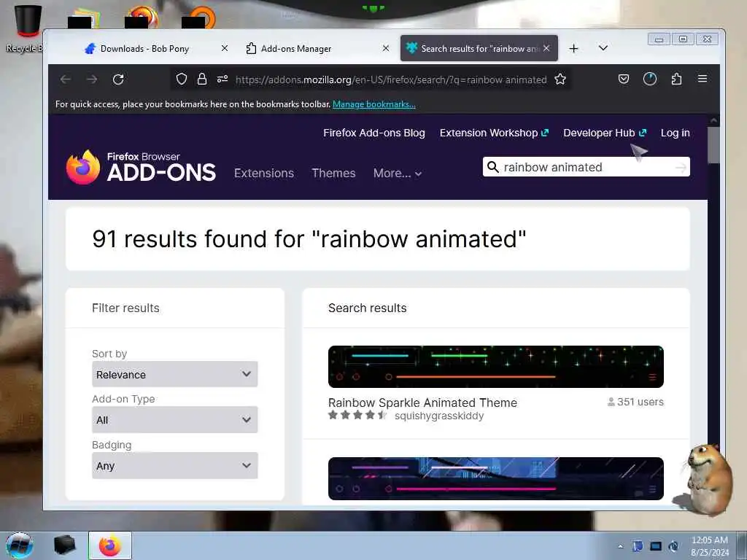Open a new tab with plus button
The image size is (747, 560).
pos(573,49)
